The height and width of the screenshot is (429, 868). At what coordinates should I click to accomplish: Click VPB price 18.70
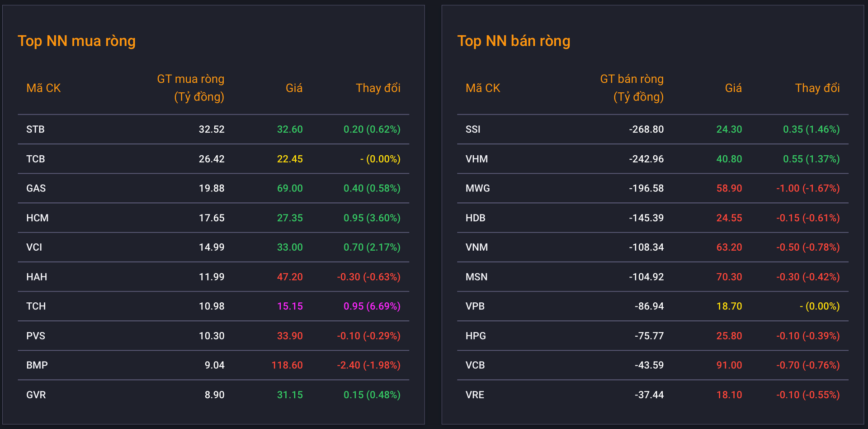pos(729,306)
